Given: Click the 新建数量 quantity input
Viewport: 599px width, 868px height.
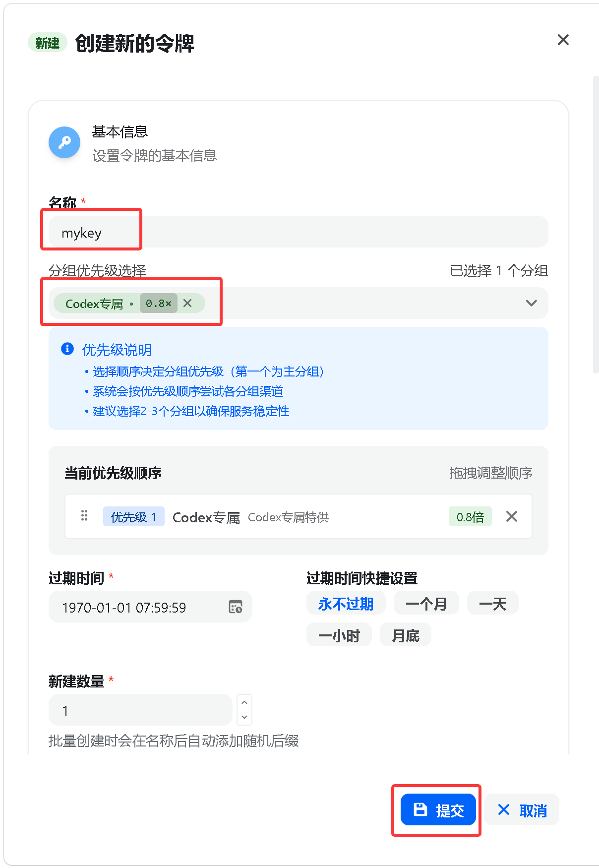Looking at the screenshot, I should click(x=140, y=710).
